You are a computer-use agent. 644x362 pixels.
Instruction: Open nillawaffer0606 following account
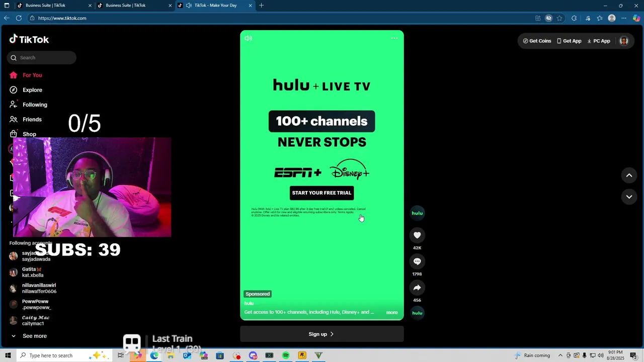pyautogui.click(x=33, y=289)
